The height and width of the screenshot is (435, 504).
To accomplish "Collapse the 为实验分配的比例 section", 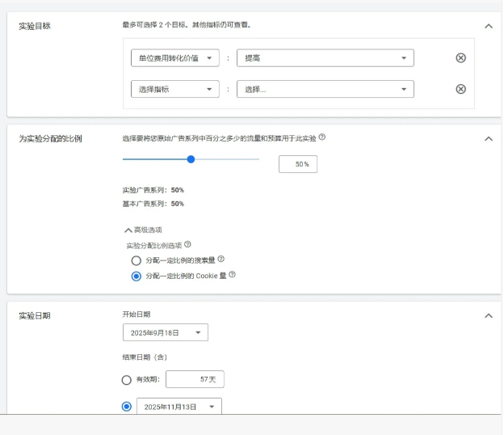I will tap(488, 138).
